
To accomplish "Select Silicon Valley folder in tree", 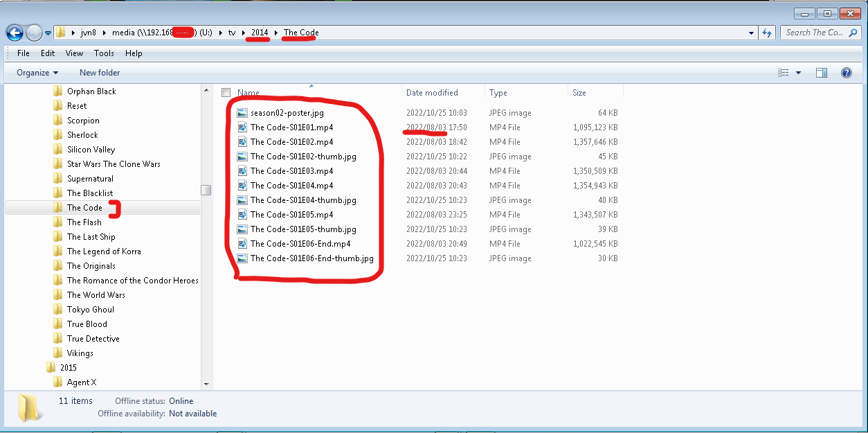I will 91,150.
